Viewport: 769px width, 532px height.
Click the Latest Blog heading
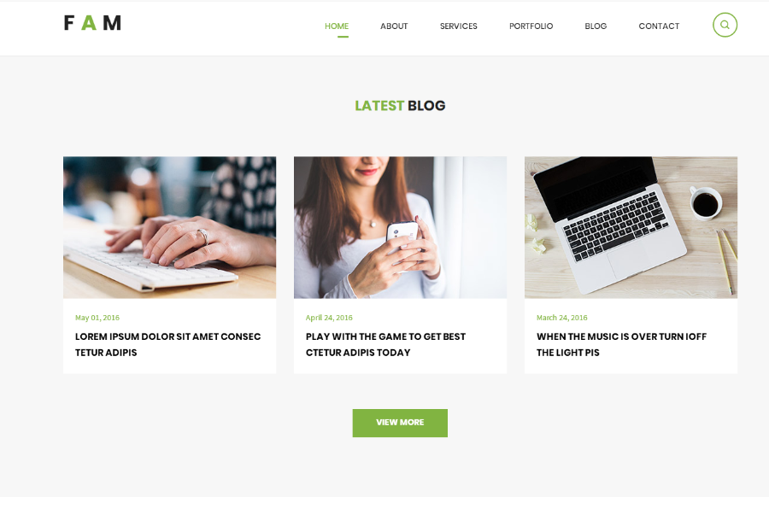pos(400,105)
